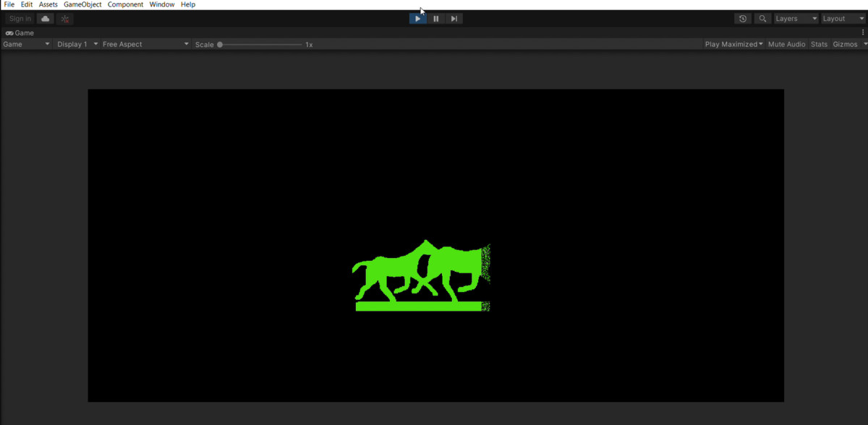Image resolution: width=868 pixels, height=425 pixels.
Task: Click the search magnifier icon
Action: click(x=762, y=19)
